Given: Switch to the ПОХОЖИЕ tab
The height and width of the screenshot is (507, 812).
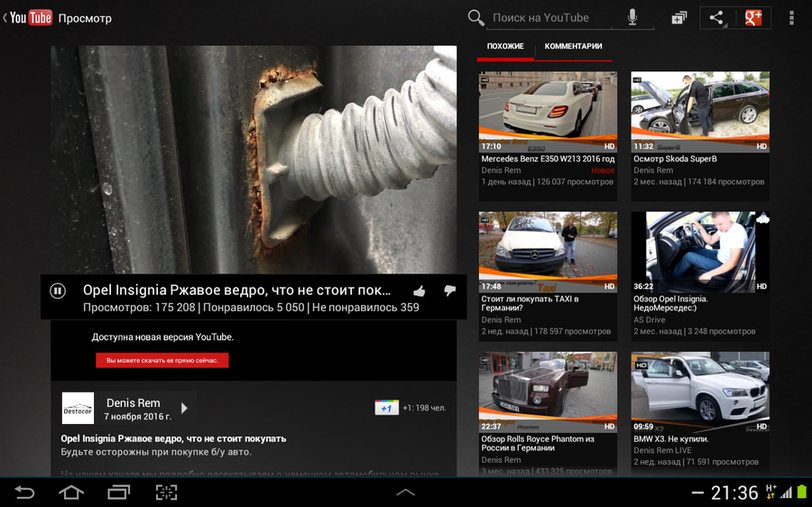Looking at the screenshot, I should tap(505, 47).
